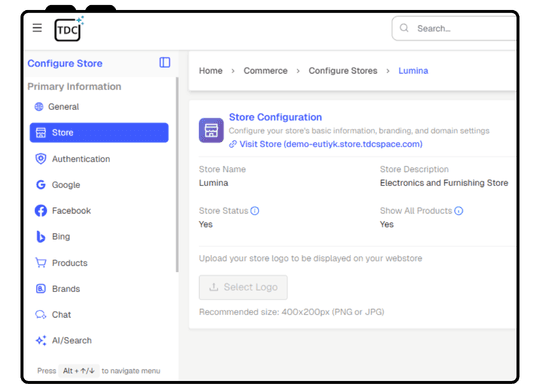Click the link chain icon beside Visit Store
This screenshot has width=540, height=384.
click(233, 144)
